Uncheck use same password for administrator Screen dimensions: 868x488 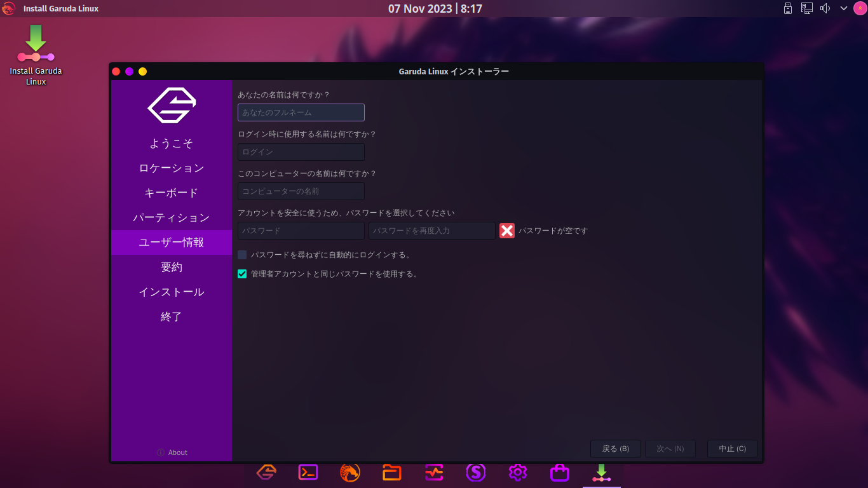click(x=242, y=274)
